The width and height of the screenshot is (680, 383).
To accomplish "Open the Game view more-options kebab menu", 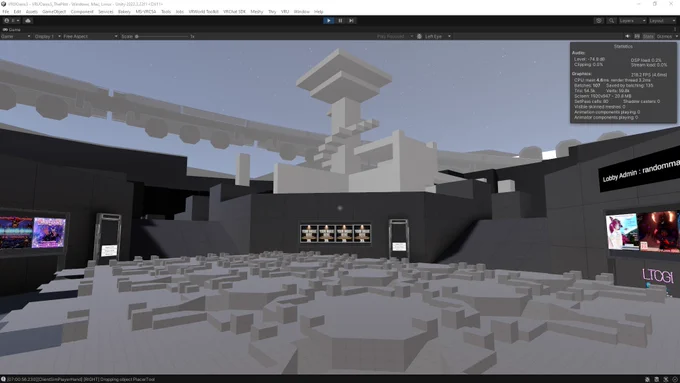I will coord(675,29).
